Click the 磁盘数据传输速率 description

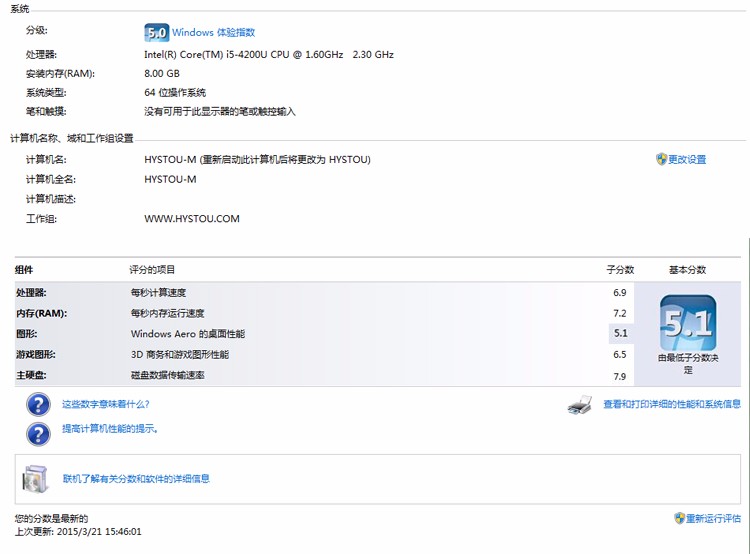pos(167,375)
